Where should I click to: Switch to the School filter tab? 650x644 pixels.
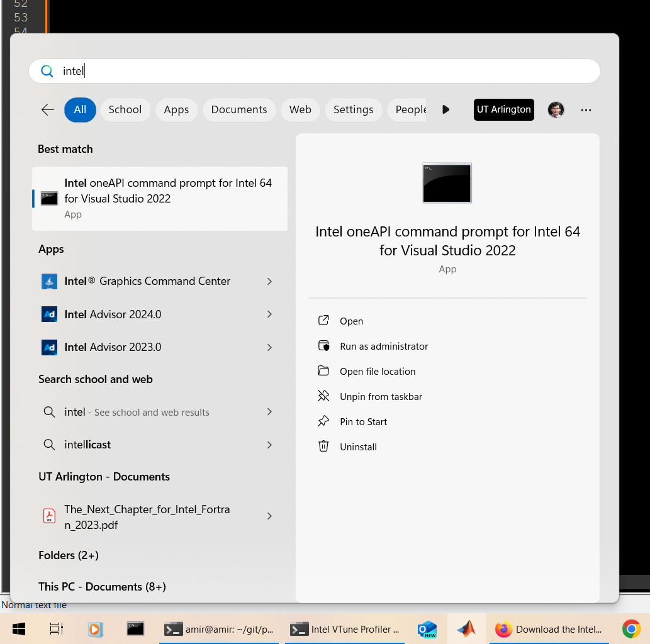click(125, 110)
